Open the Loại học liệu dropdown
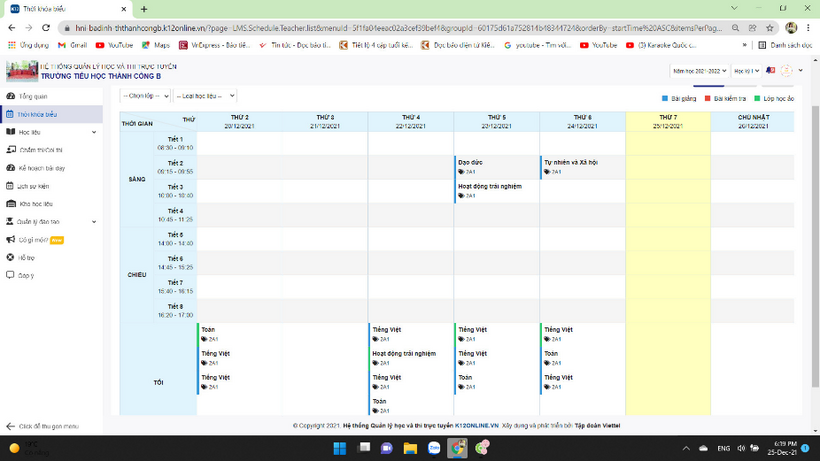The height and width of the screenshot is (461, 820). click(x=204, y=96)
